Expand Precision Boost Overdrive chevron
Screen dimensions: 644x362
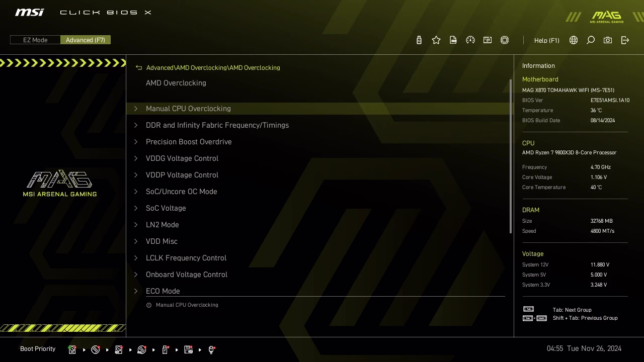[136, 142]
